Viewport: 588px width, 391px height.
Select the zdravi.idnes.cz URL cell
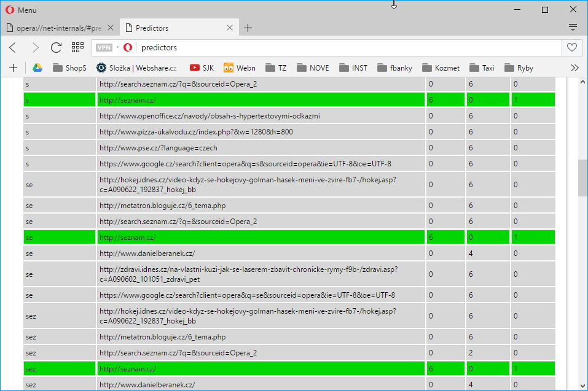click(x=261, y=274)
